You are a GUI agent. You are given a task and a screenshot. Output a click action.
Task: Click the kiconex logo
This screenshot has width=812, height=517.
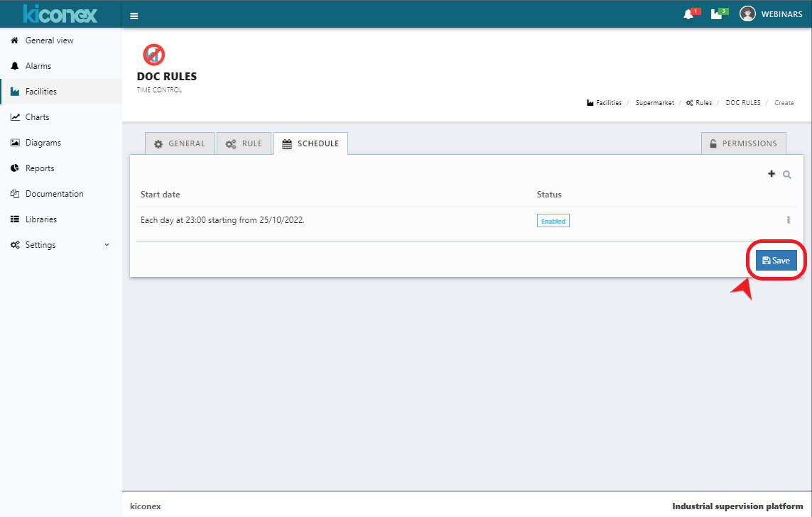click(x=60, y=13)
